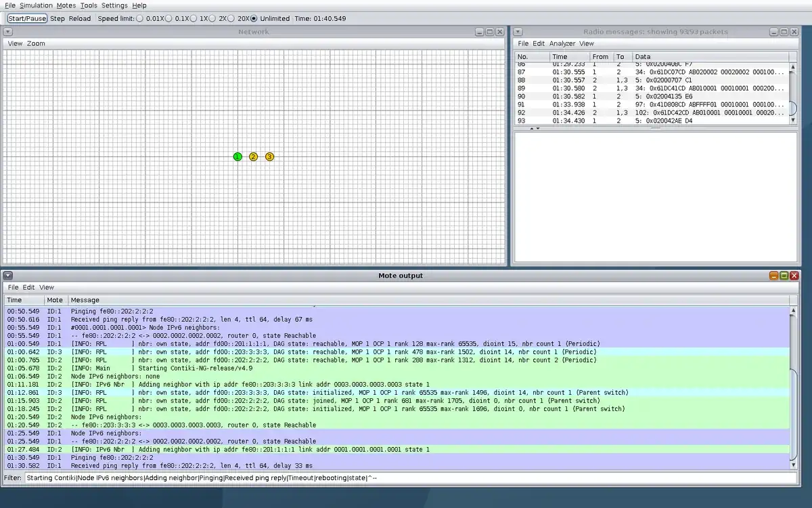Select green mote node 1 in Network
The width and height of the screenshot is (812, 508).
click(x=238, y=156)
